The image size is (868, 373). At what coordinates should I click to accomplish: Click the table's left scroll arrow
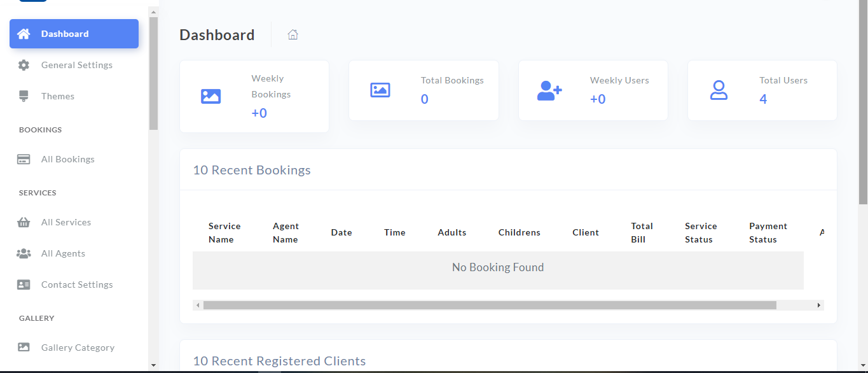[x=198, y=306]
